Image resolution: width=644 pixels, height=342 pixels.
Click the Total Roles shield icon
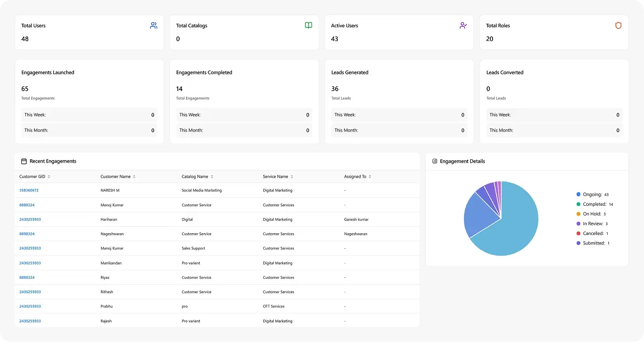point(618,26)
